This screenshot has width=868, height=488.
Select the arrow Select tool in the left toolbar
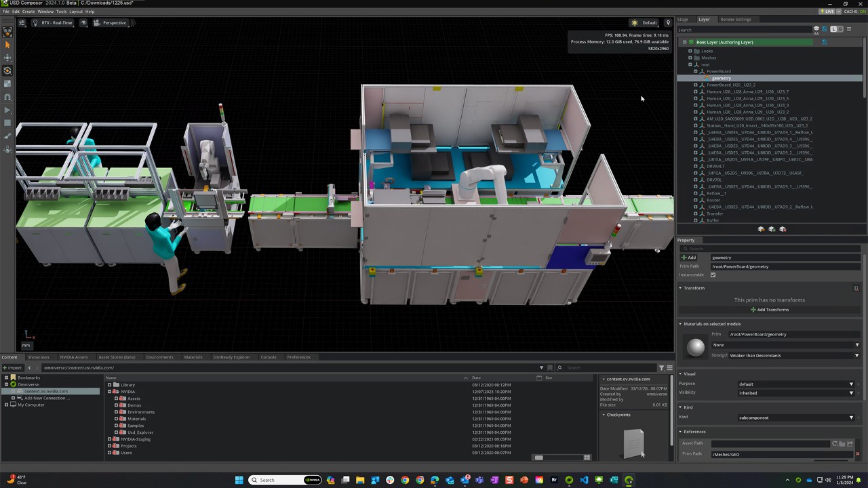(7, 45)
